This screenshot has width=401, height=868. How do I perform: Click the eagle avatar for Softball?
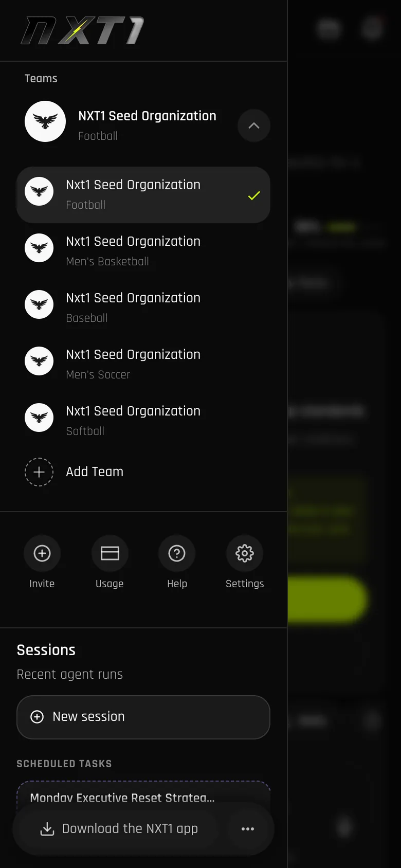39,418
